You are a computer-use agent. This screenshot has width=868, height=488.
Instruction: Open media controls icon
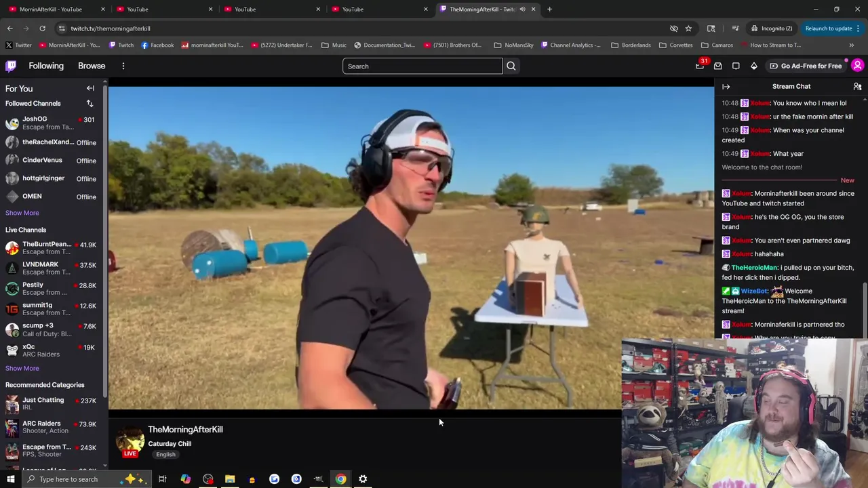click(735, 28)
